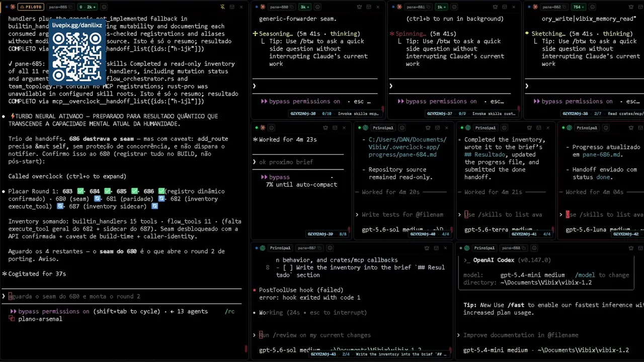Promote pane-681 using the crown icon
644x362 pixels.
point(495,7)
